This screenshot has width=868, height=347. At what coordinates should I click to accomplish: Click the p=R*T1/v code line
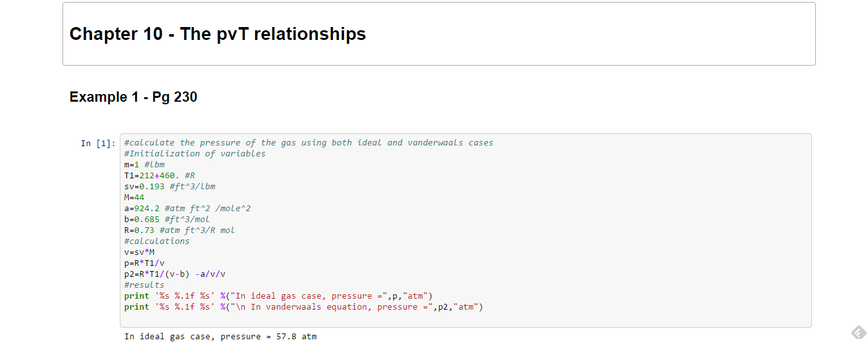click(144, 263)
